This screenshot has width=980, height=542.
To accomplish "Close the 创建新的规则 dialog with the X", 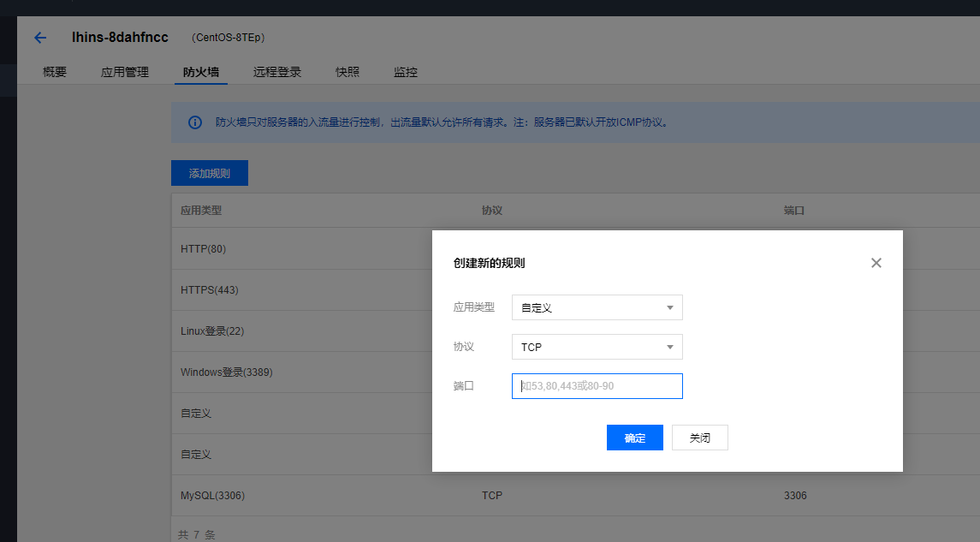I will pyautogui.click(x=876, y=263).
